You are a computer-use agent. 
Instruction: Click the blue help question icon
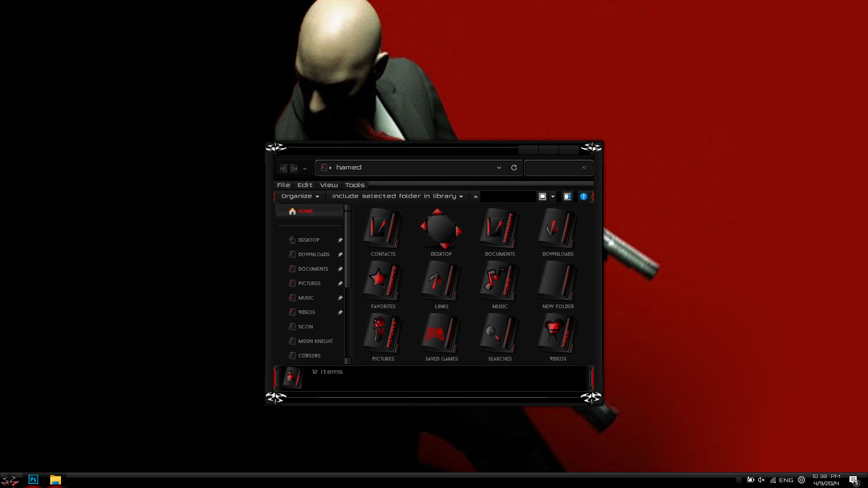click(584, 197)
